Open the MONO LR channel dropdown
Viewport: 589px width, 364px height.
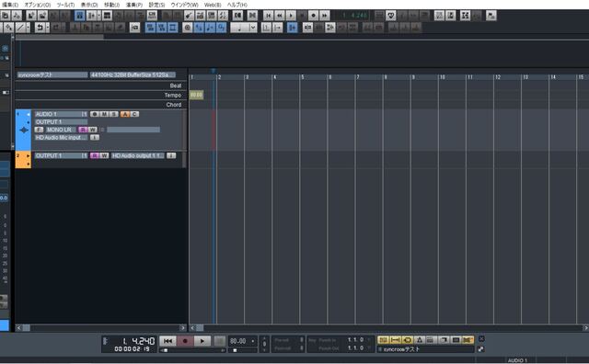pos(60,130)
